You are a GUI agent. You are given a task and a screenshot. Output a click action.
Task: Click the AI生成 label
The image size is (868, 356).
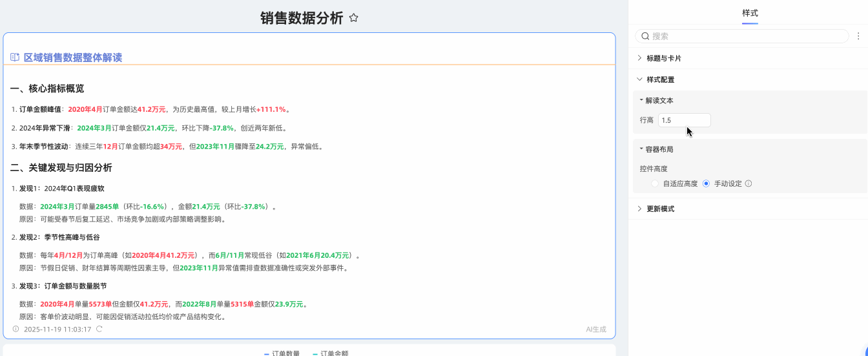596,329
